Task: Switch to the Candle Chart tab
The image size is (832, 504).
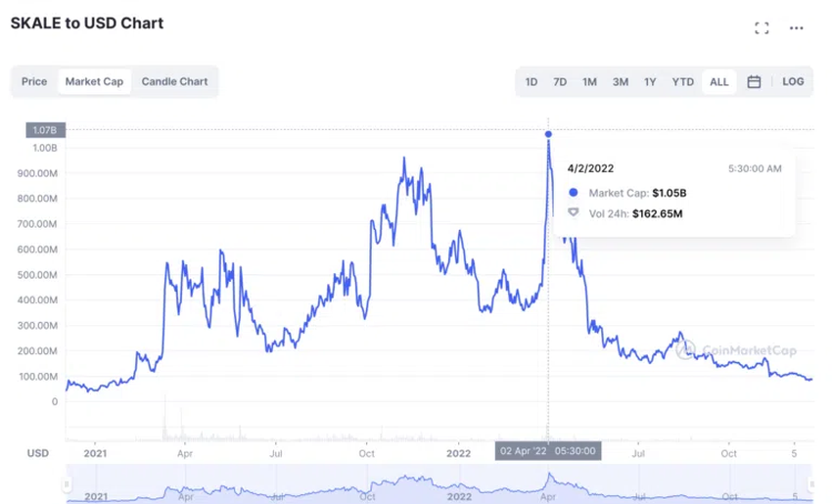Action: point(174,82)
